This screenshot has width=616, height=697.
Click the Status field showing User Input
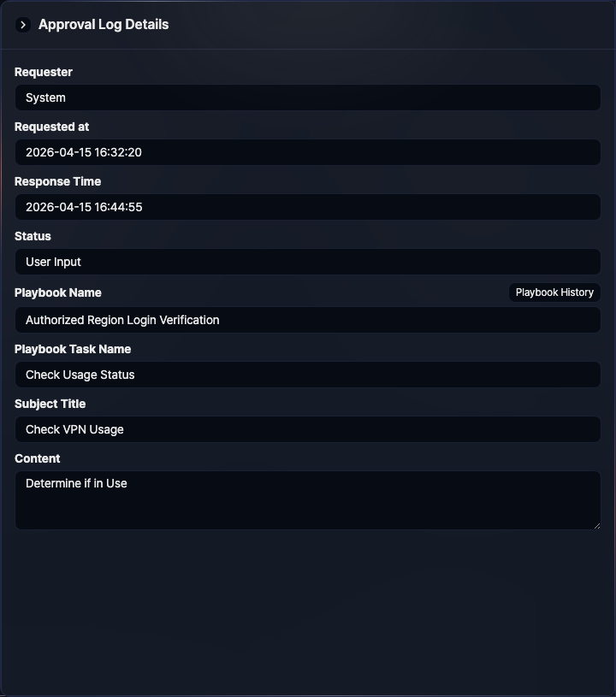pos(308,262)
